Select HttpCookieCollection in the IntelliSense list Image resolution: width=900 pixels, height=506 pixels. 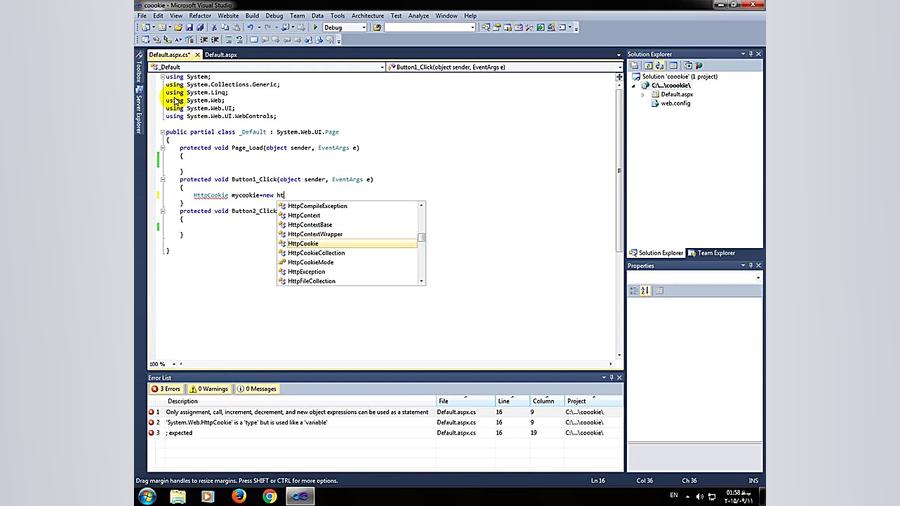coord(316,253)
